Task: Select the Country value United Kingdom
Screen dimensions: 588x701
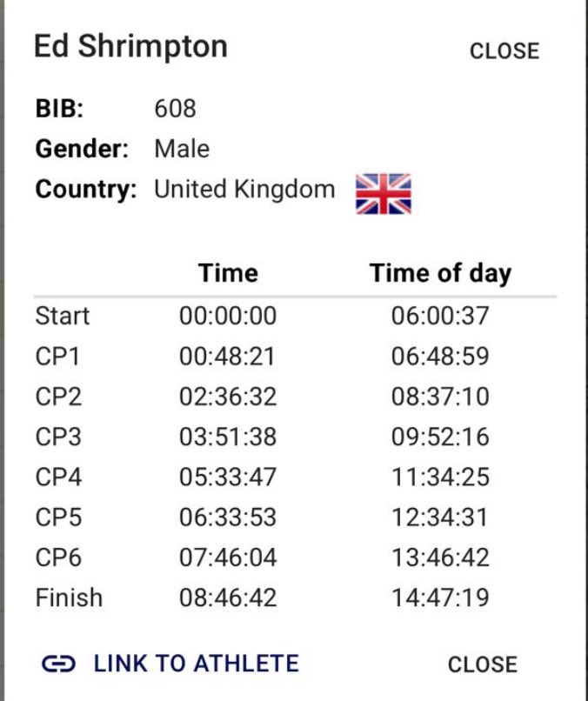Action: pos(244,189)
